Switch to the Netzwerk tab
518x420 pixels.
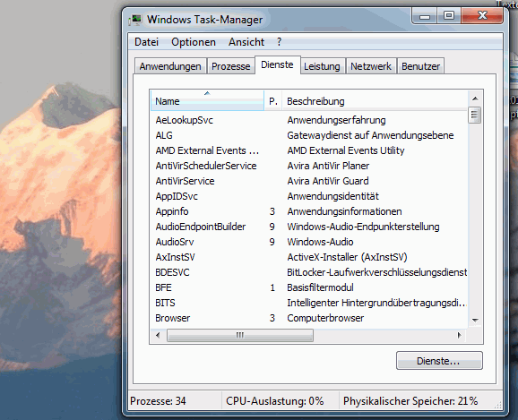tap(371, 66)
